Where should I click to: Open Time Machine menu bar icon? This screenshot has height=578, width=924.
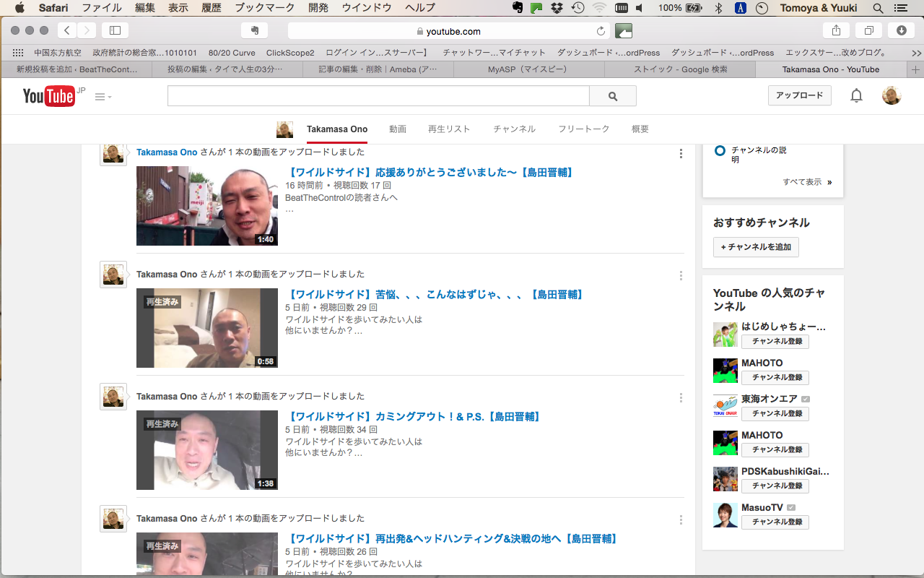point(577,8)
